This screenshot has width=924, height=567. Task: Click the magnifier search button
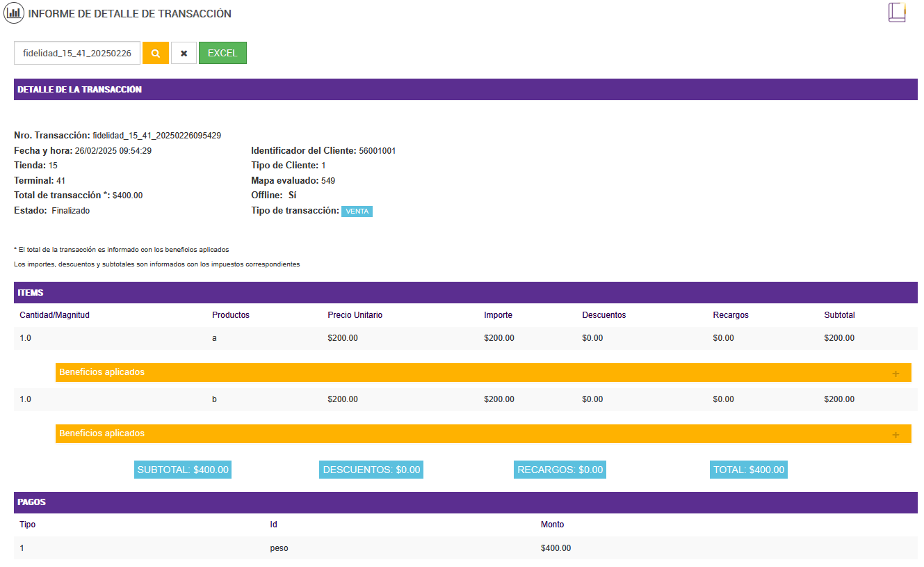(x=156, y=53)
